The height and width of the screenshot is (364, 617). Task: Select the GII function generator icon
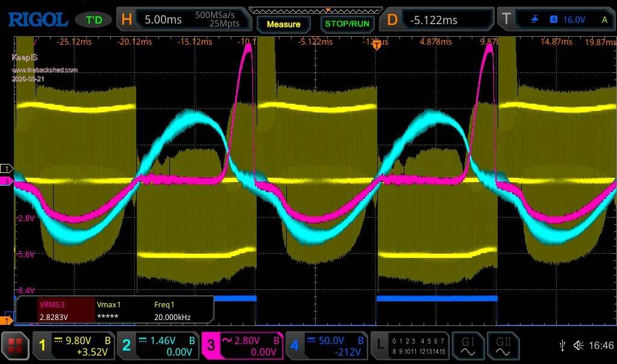tap(503, 345)
